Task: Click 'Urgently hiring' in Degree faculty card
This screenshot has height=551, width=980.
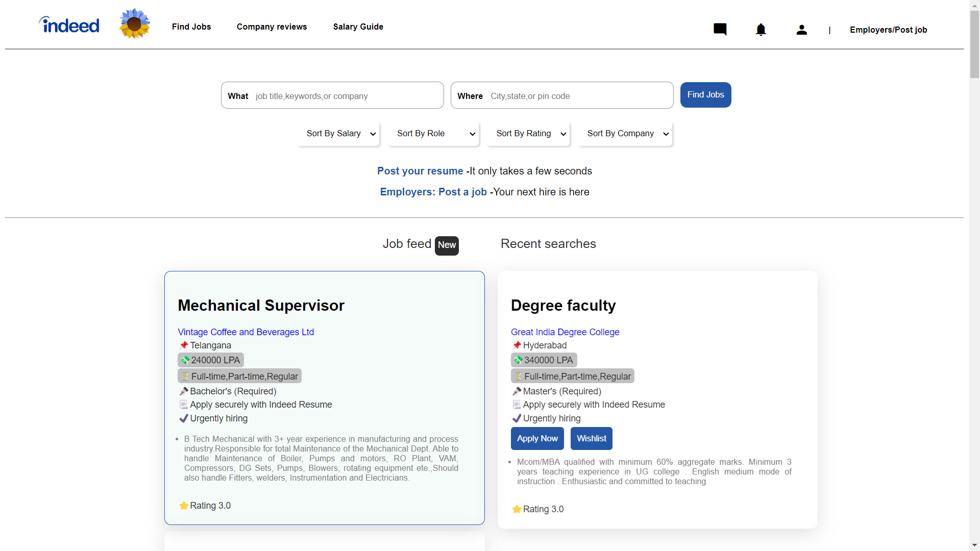Action: click(x=552, y=418)
